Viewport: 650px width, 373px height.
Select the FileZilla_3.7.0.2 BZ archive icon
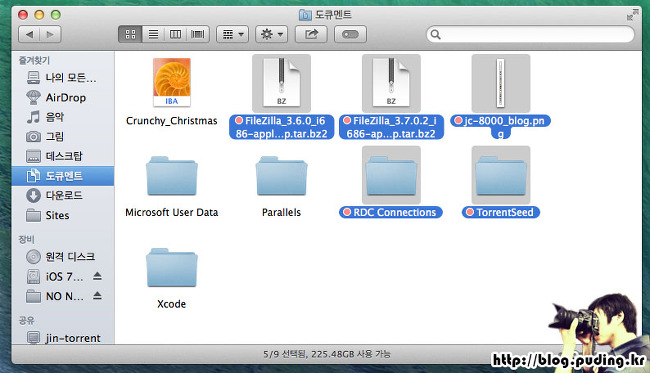391,83
